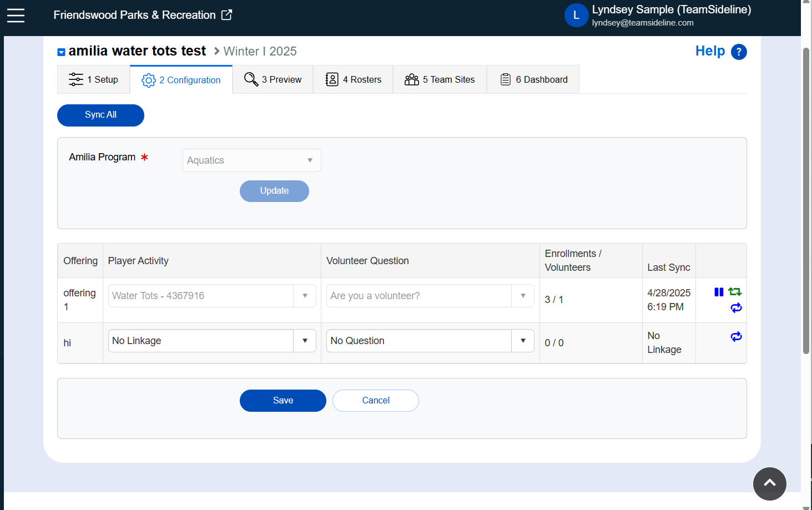Click green retweet-style icon in offering 1 row
Viewport: 812px width, 510px height.
735,292
